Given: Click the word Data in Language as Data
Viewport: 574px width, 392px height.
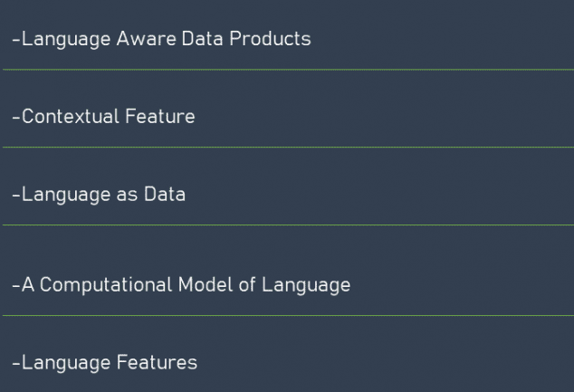Looking at the screenshot, I should point(165,194).
